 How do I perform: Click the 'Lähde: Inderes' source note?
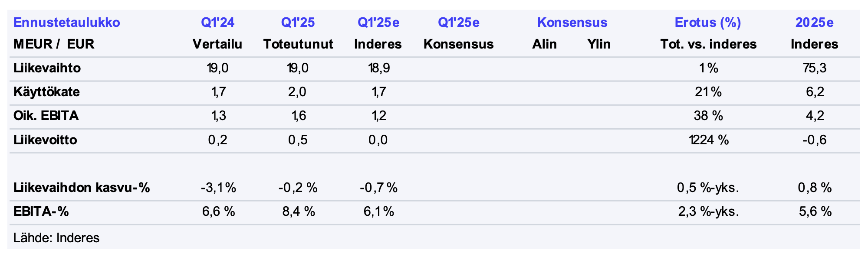tap(56, 238)
